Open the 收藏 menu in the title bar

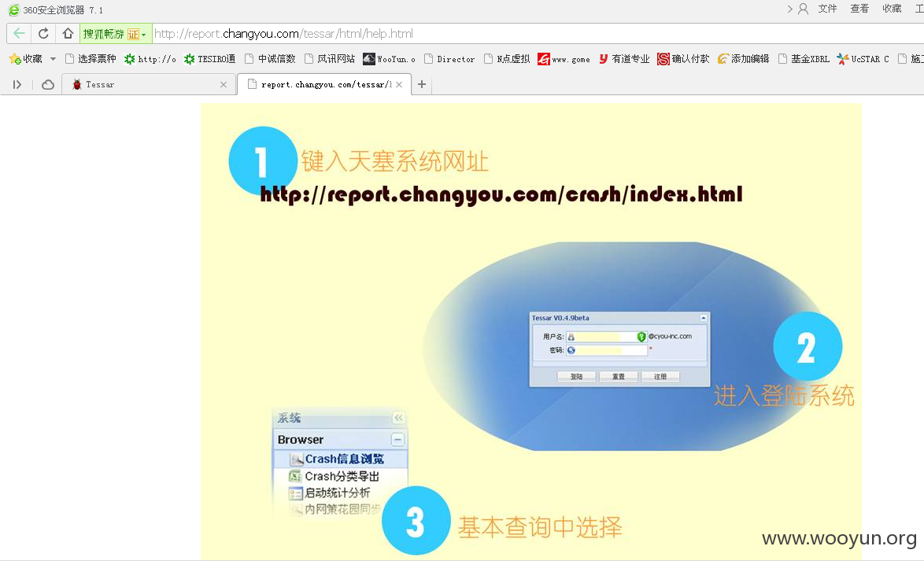(x=893, y=9)
